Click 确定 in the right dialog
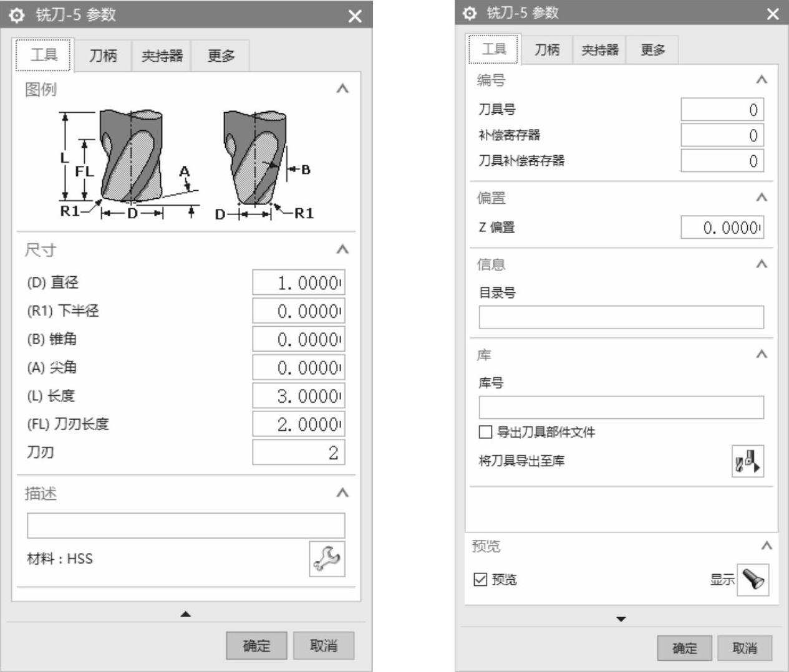The width and height of the screenshot is (789, 672). 684,648
